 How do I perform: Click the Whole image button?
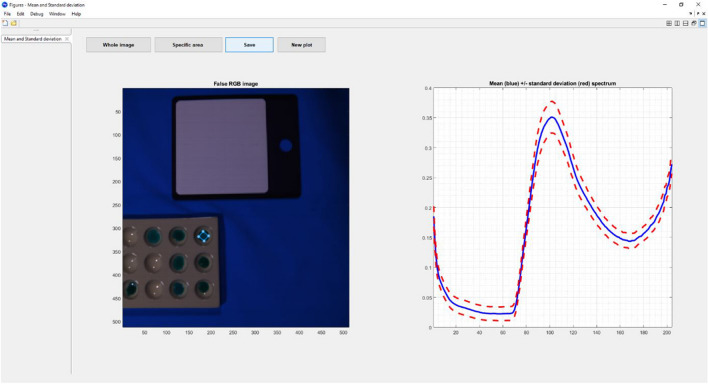(x=118, y=45)
